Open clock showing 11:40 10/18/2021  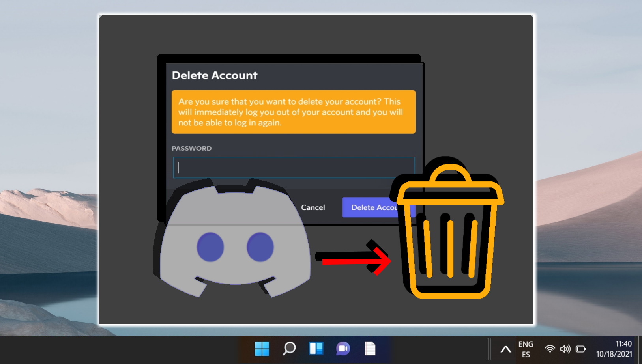coord(614,349)
